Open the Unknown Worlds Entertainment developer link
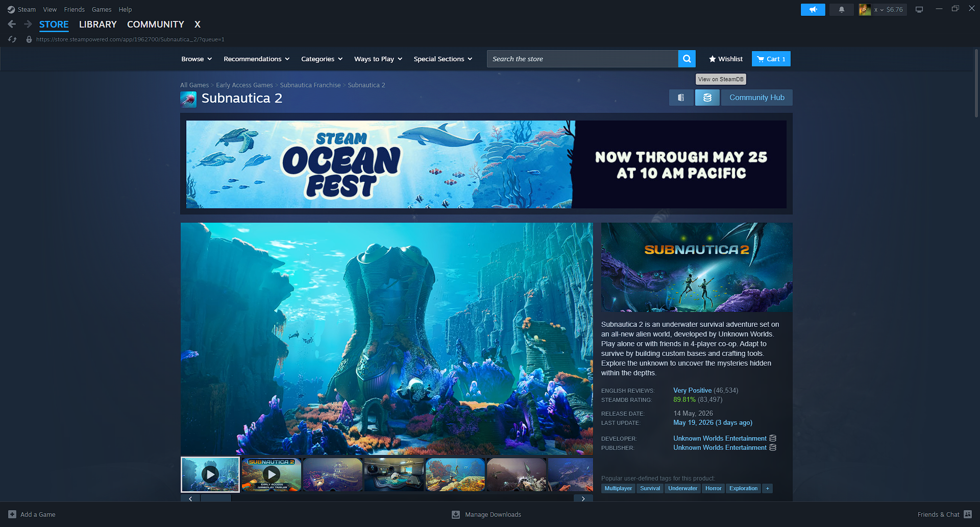Viewport: 980px width, 527px height. tap(720, 438)
